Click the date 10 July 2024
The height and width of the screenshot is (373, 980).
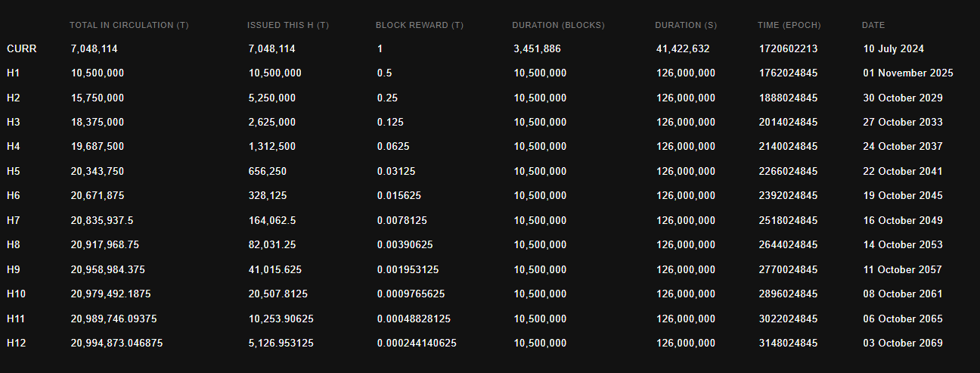(893, 49)
